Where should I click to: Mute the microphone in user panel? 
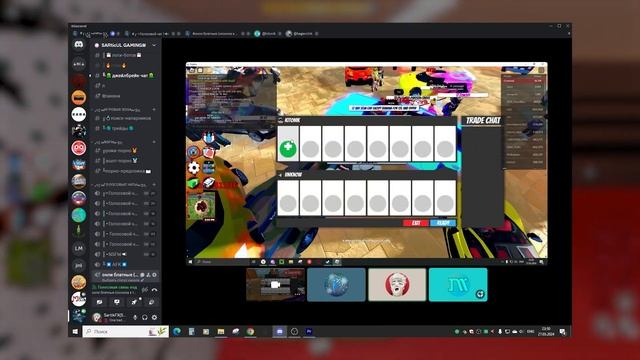pos(135,318)
